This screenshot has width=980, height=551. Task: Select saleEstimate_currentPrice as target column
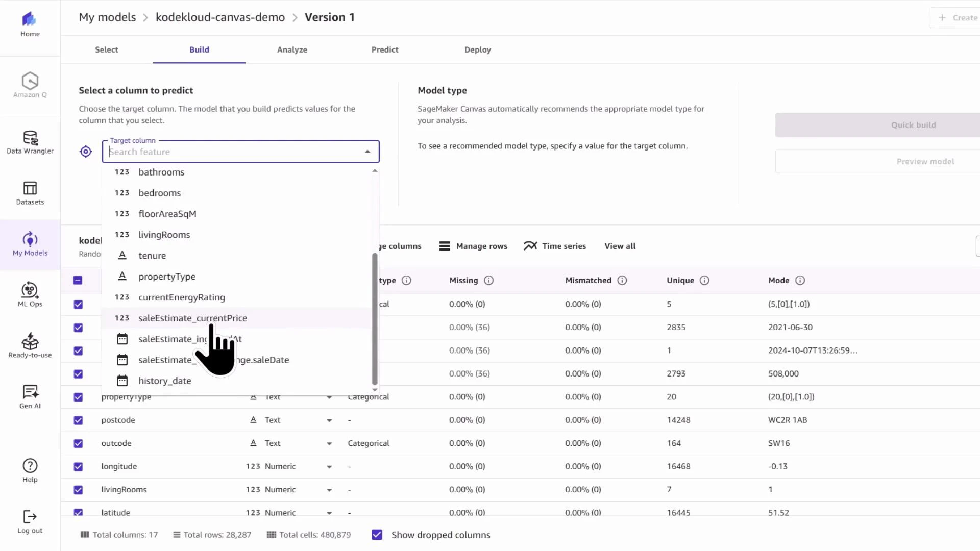point(192,318)
